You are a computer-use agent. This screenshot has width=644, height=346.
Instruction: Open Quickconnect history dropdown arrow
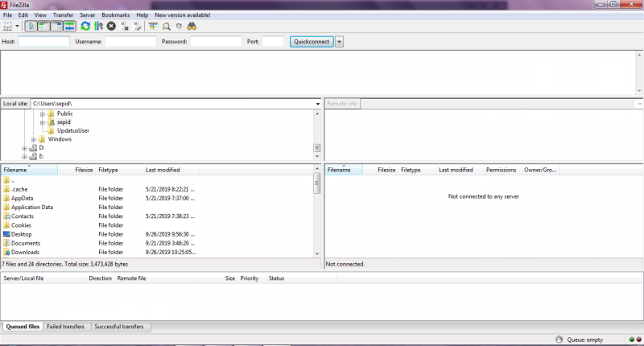tap(339, 42)
